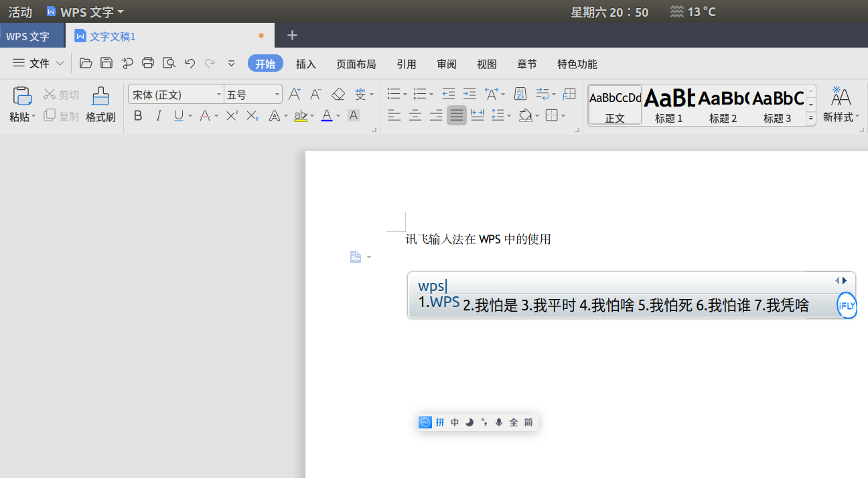Open the font size dropdown 五号
The width and height of the screenshot is (868, 478).
[x=277, y=95]
